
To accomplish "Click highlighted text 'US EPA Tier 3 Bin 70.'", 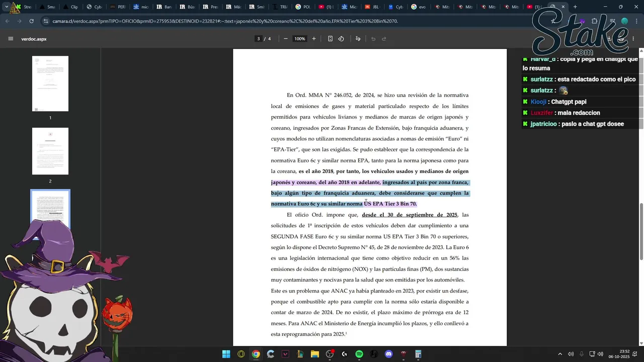I will pos(390,204).
